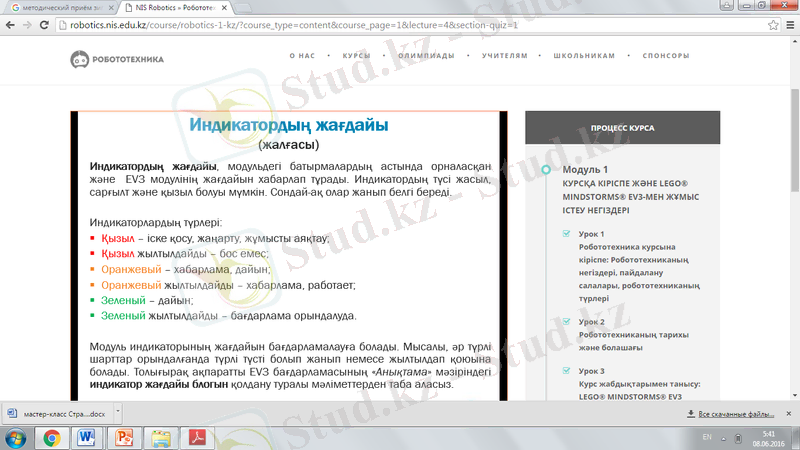Toggle the Урок 3 checkmark
Viewport: 800px width, 450px height.
[x=567, y=371]
